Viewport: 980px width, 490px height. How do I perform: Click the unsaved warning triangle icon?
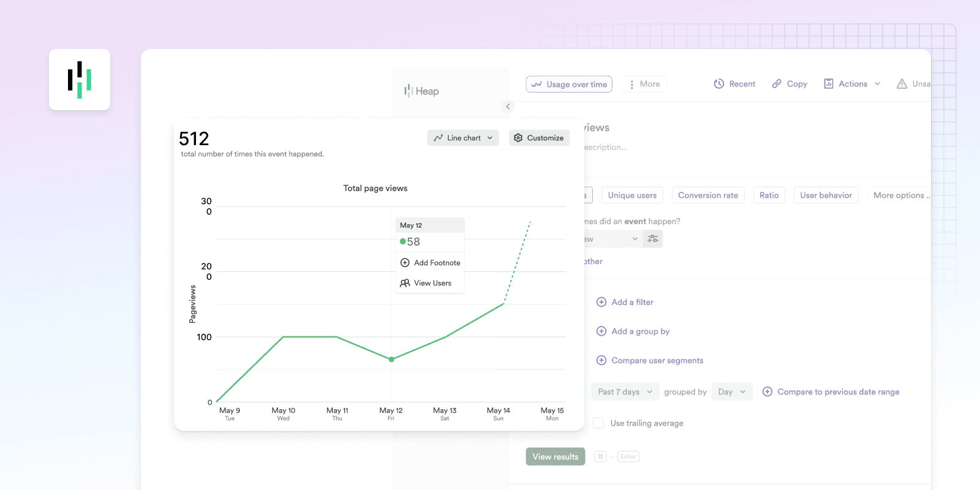click(x=902, y=84)
